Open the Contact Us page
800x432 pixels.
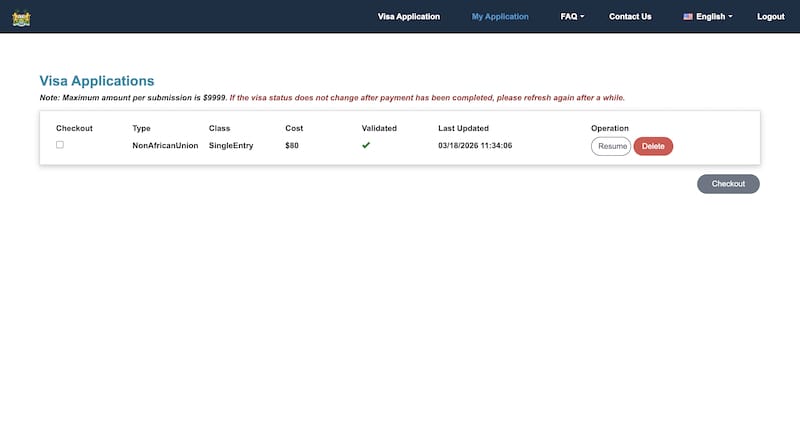(x=630, y=17)
